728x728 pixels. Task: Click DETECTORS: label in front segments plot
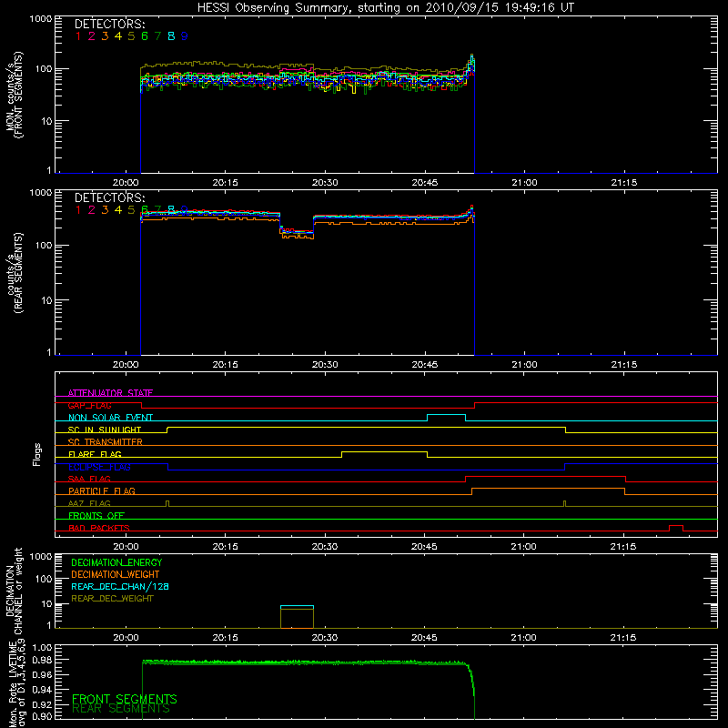(x=110, y=25)
